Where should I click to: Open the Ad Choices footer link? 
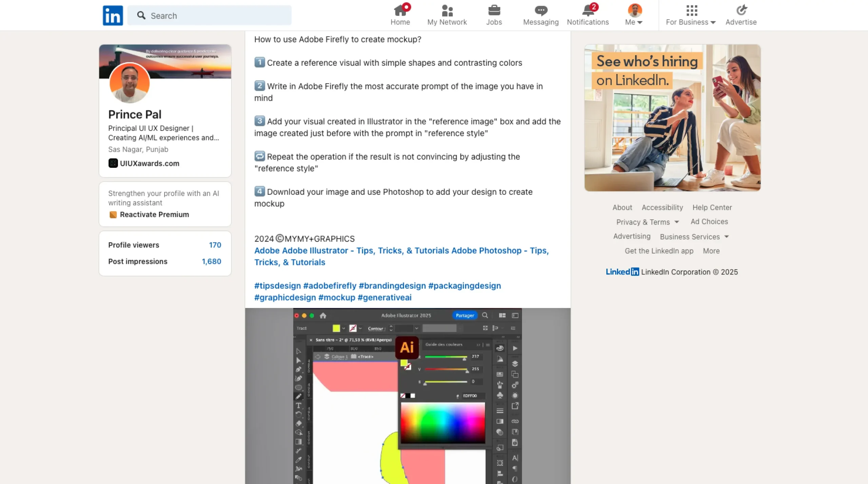coord(709,221)
